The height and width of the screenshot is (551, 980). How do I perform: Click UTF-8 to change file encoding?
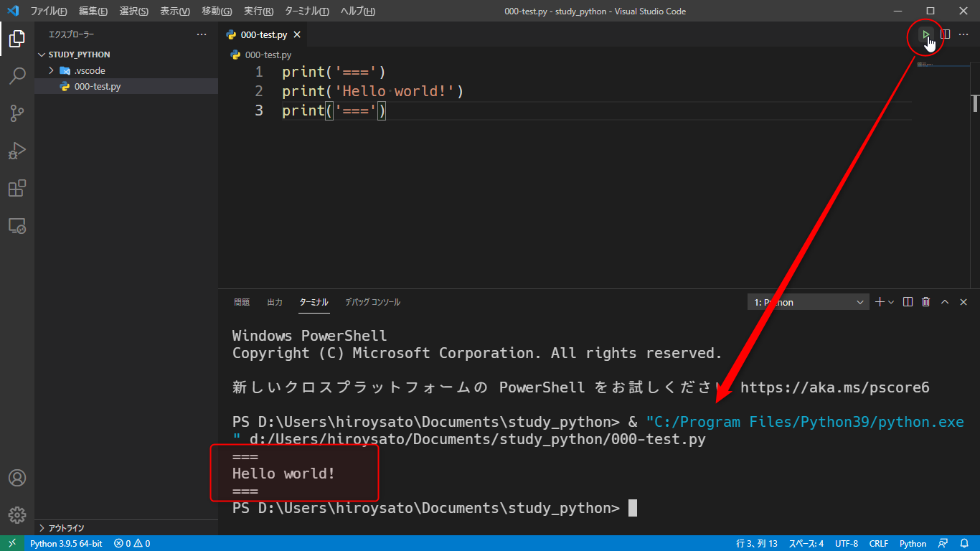click(846, 544)
